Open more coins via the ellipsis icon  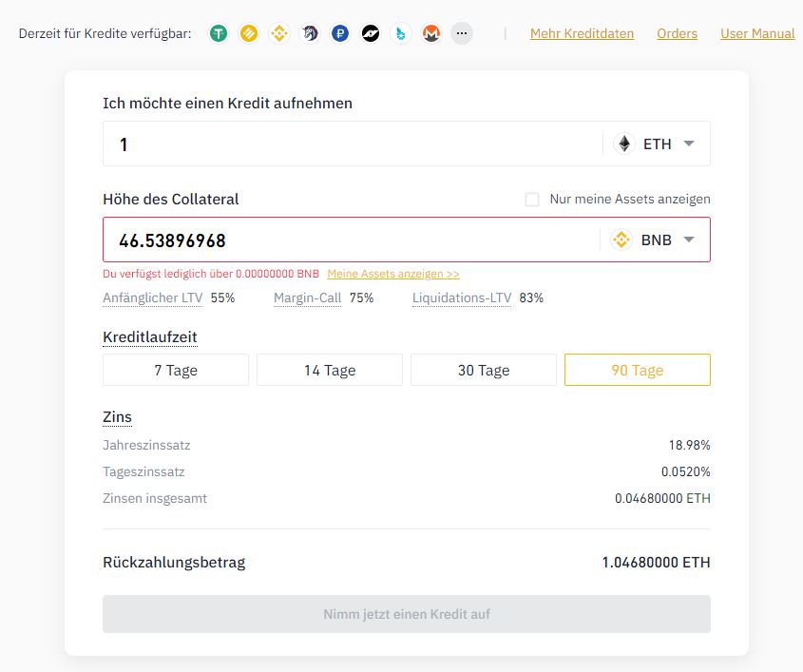pyautogui.click(x=462, y=33)
